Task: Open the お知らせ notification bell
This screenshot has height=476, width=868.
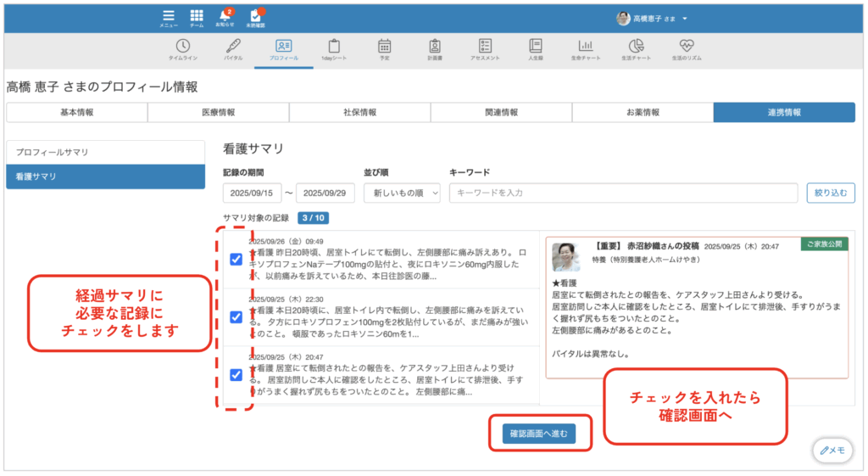Action: [x=225, y=17]
